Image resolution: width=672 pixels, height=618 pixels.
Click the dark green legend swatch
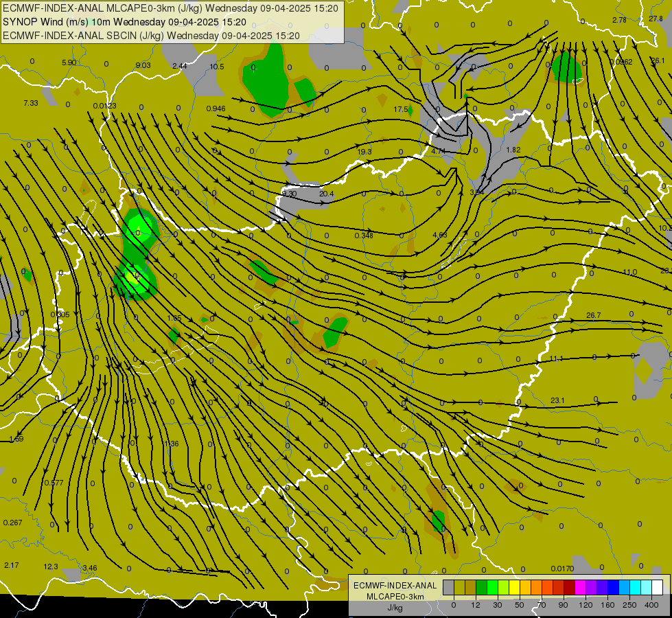[x=481, y=588]
